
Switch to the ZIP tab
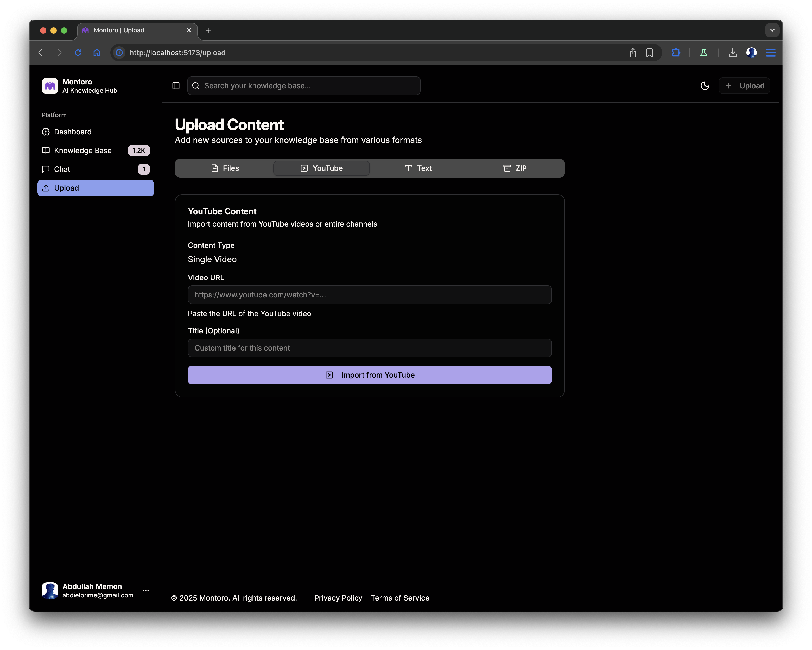pos(515,168)
